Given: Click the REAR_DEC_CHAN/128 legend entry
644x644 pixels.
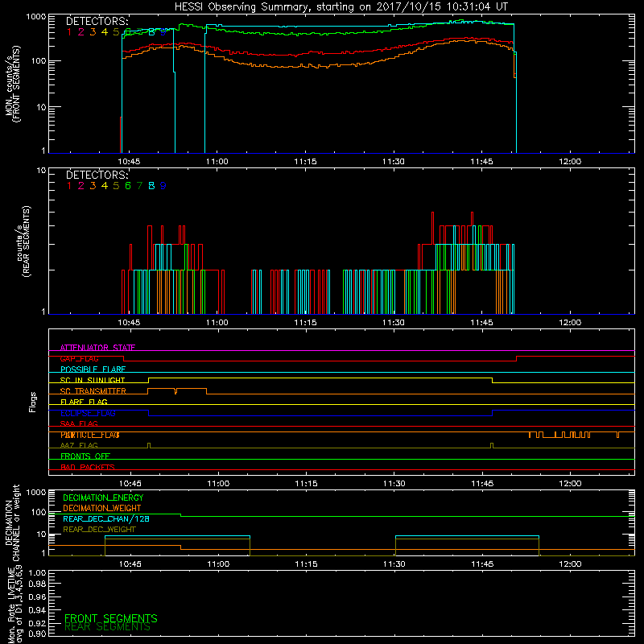Looking at the screenshot, I should pyautogui.click(x=106, y=519).
